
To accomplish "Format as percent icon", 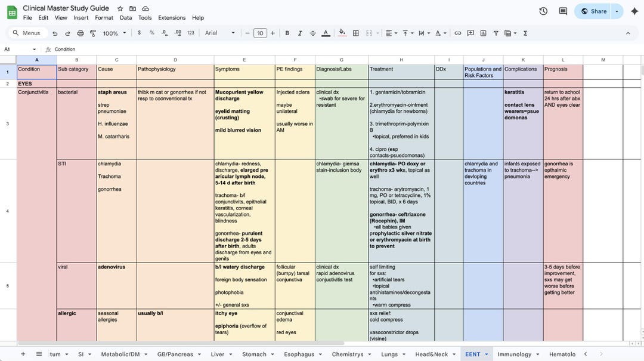I will (152, 33).
